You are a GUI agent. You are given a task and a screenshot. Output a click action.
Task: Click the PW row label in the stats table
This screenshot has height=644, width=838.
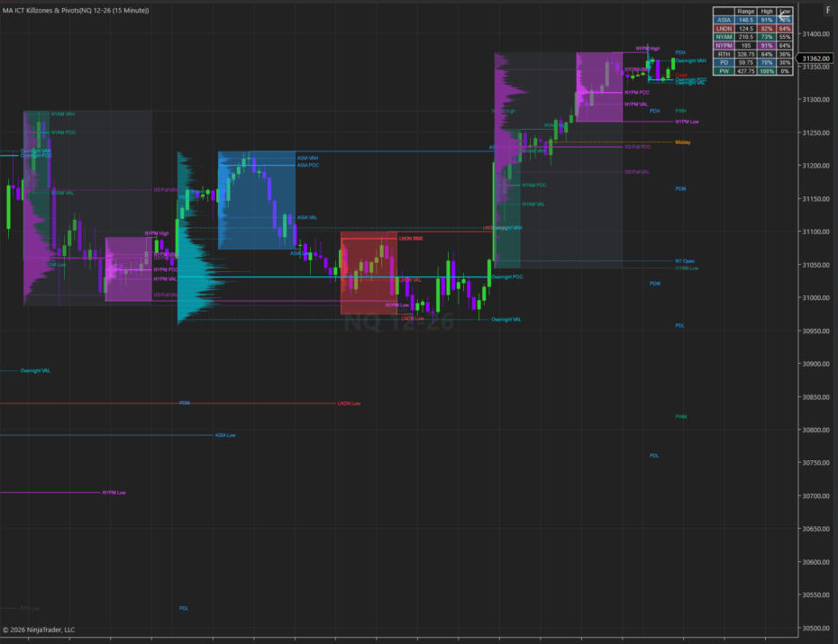click(x=724, y=71)
